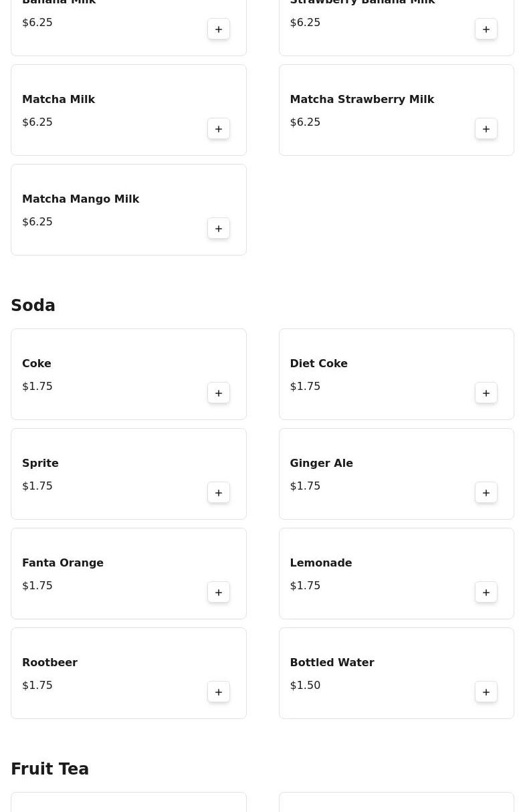Open the Matcha Strawberry Milk item title
Screen dimensions: 525x812
362,99
